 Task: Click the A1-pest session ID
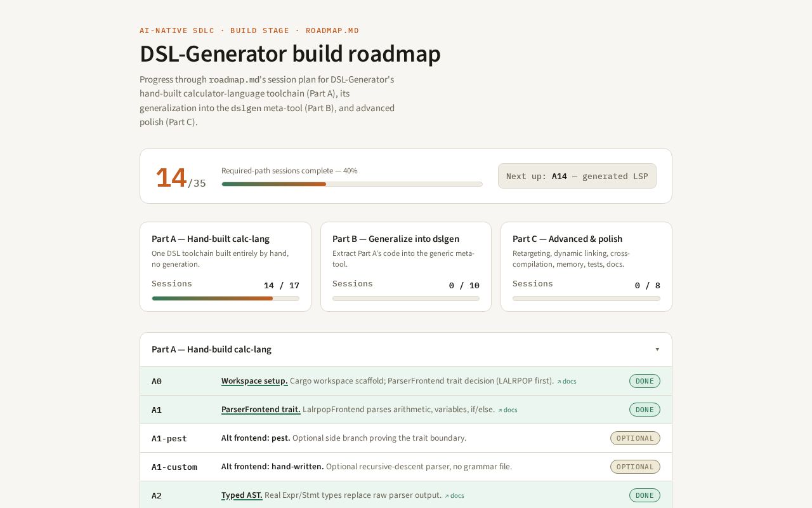(169, 438)
